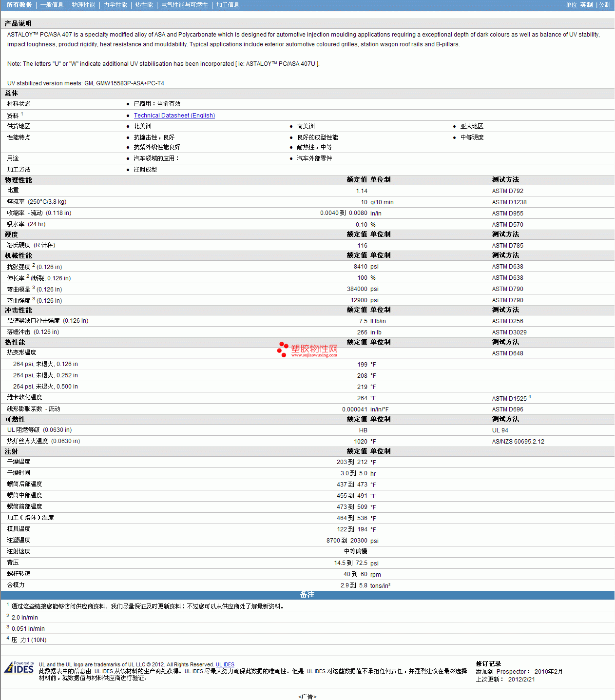Click 螺筒后部温度 row label
615x700 pixels.
coord(24,484)
